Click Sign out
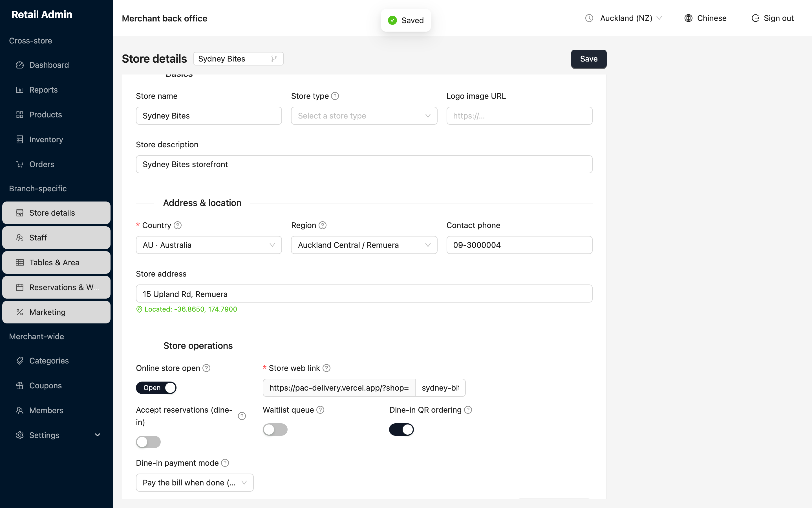The width and height of the screenshot is (812, 508). click(773, 18)
